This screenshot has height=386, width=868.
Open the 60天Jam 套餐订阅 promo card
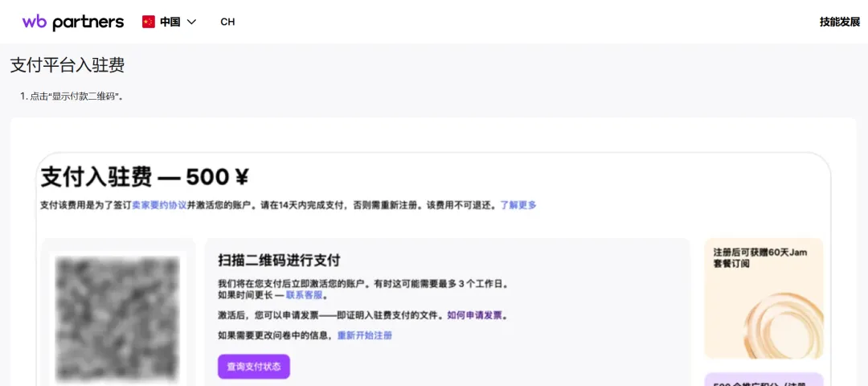(x=764, y=298)
